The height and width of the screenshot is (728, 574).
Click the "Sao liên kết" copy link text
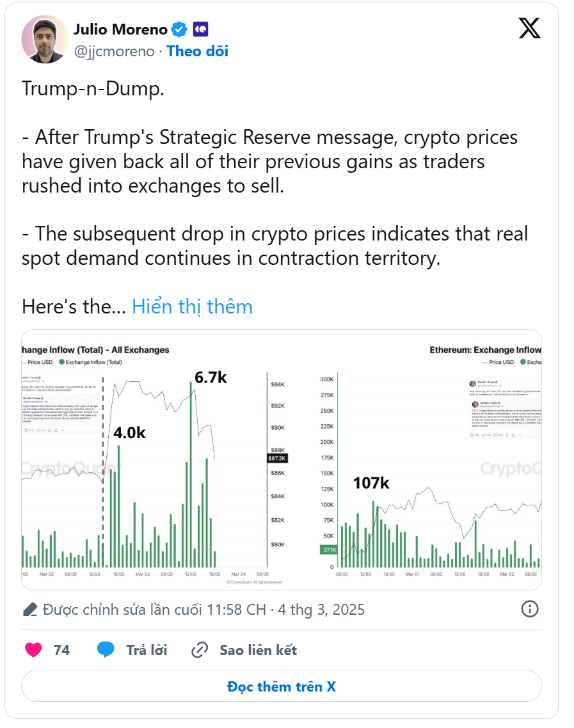click(x=259, y=650)
